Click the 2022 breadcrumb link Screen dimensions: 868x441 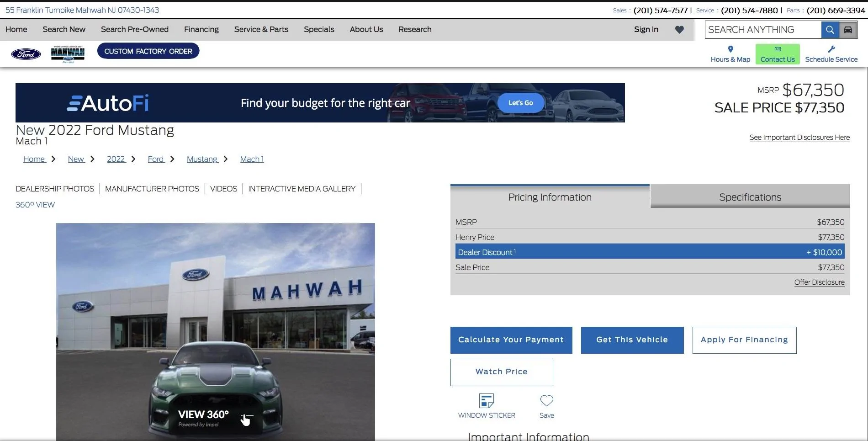116,159
